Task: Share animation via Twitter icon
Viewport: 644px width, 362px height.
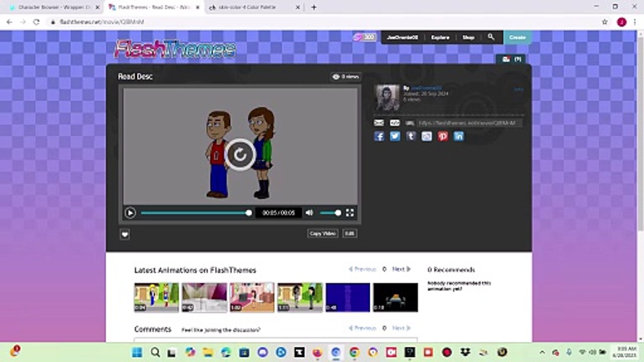Action: pyautogui.click(x=395, y=136)
